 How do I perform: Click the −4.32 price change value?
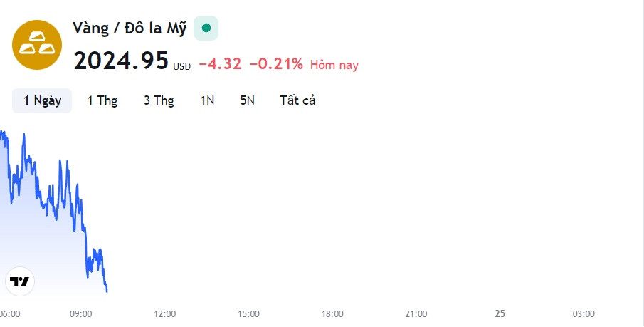[x=220, y=64]
